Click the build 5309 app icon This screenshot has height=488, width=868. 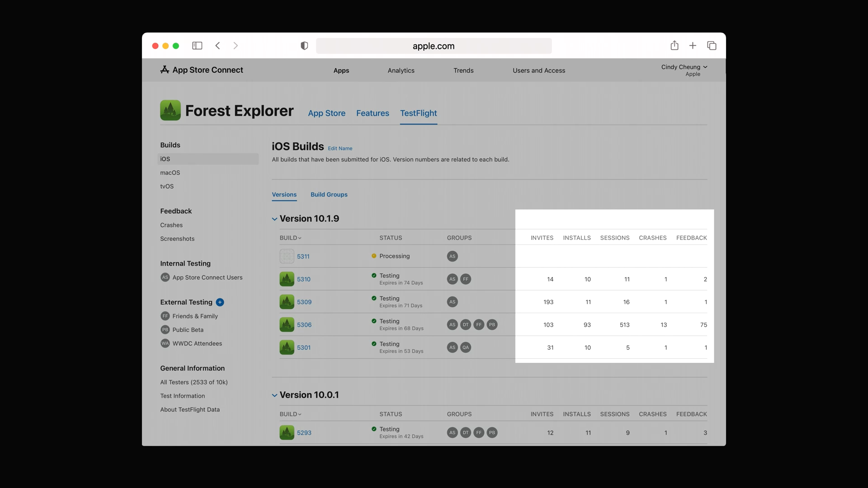click(287, 302)
